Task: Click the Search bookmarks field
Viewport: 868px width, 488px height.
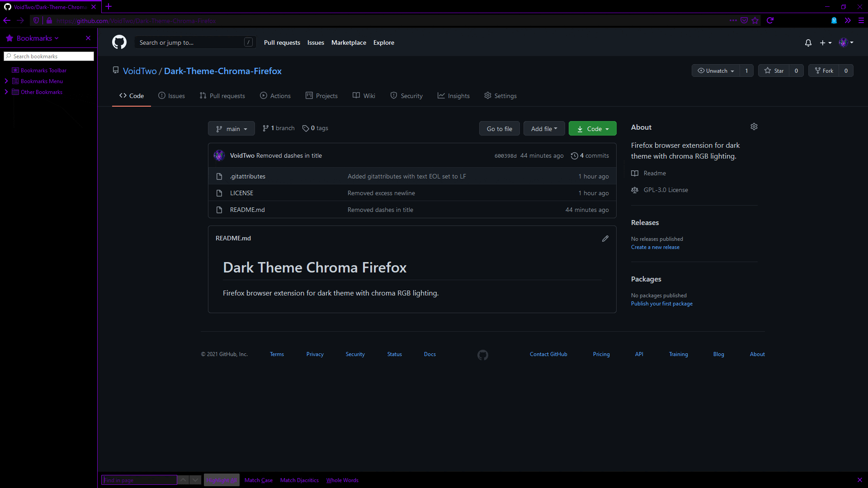Action: pos(49,56)
